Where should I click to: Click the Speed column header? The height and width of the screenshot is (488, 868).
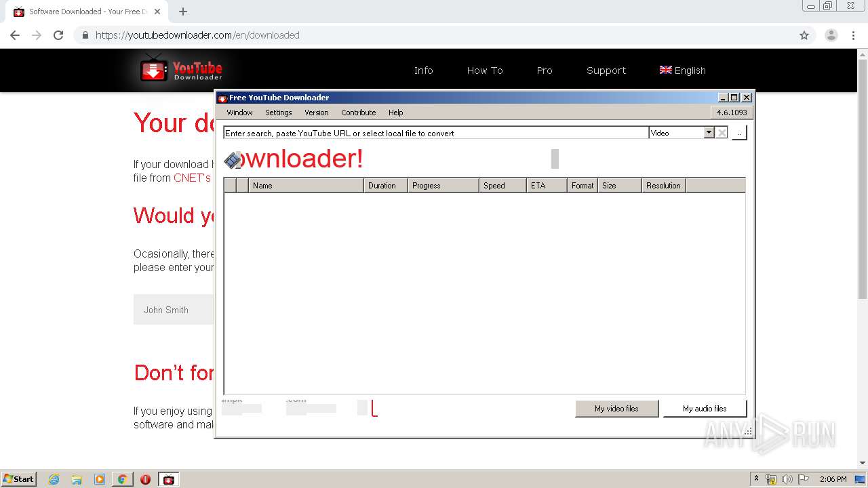[502, 185]
